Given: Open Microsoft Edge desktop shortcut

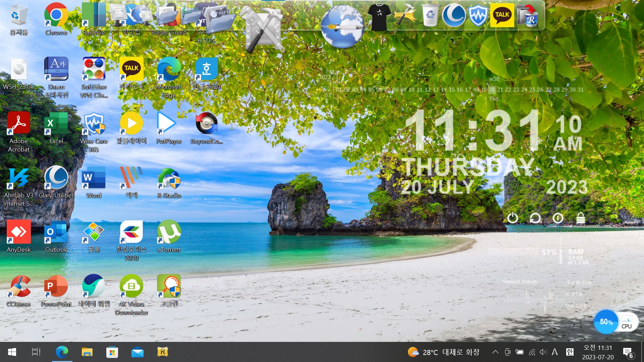Looking at the screenshot, I should [169, 78].
